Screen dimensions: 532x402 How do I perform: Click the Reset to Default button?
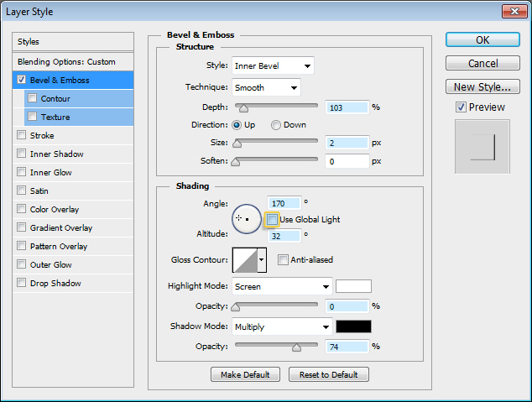tap(328, 374)
